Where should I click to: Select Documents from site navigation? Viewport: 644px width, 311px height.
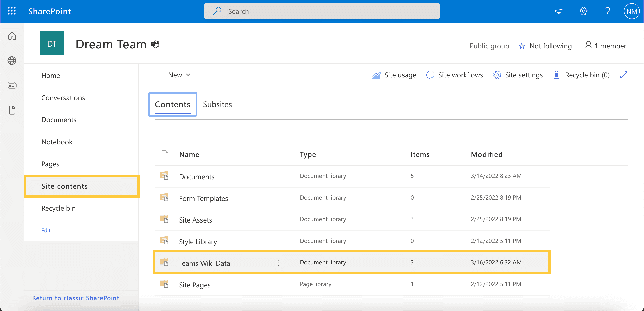59,119
